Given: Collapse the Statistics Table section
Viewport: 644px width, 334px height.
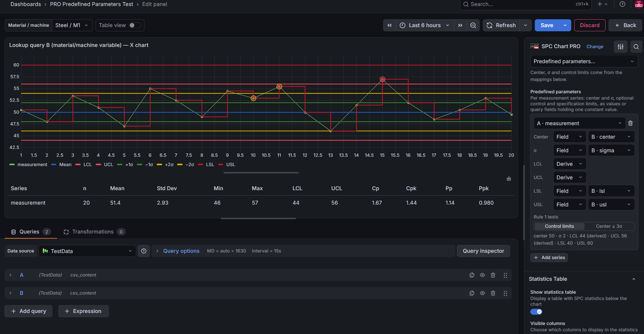Looking at the screenshot, I should [633, 279].
